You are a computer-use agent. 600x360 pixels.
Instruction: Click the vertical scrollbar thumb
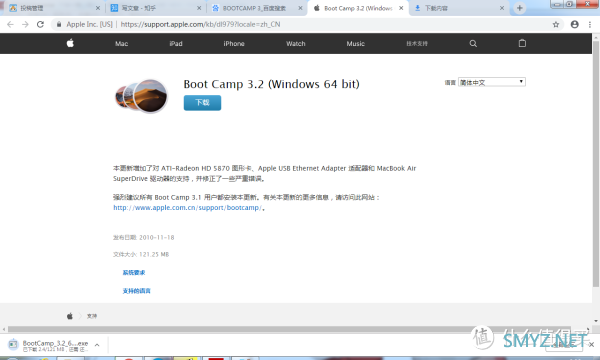pos(596,165)
